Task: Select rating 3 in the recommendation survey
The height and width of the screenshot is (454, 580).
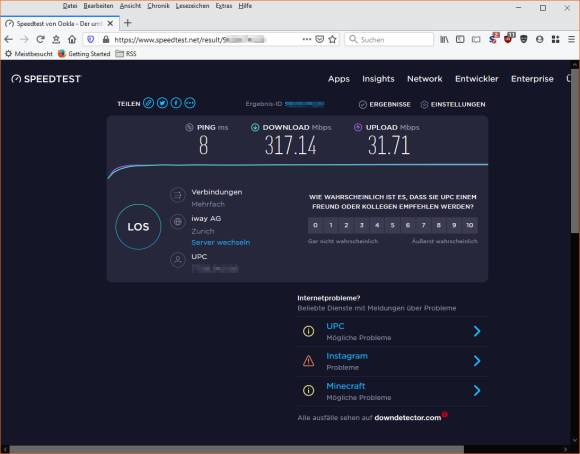Action: [361, 225]
